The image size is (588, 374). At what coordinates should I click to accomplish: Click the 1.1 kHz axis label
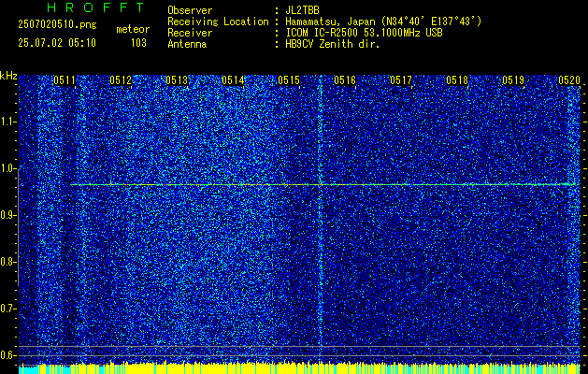(x=7, y=122)
